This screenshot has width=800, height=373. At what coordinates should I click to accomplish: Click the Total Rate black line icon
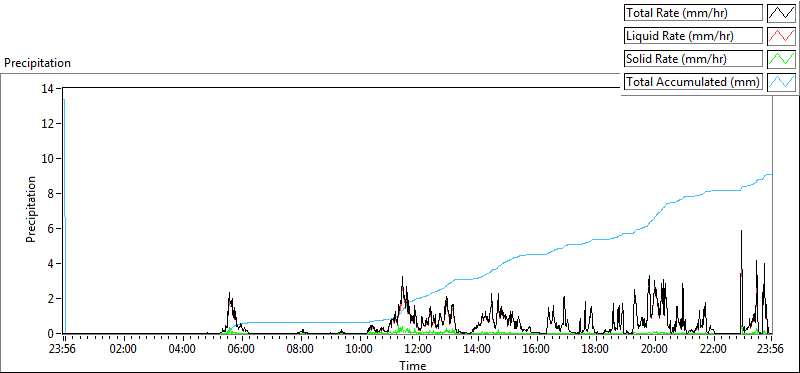point(781,13)
